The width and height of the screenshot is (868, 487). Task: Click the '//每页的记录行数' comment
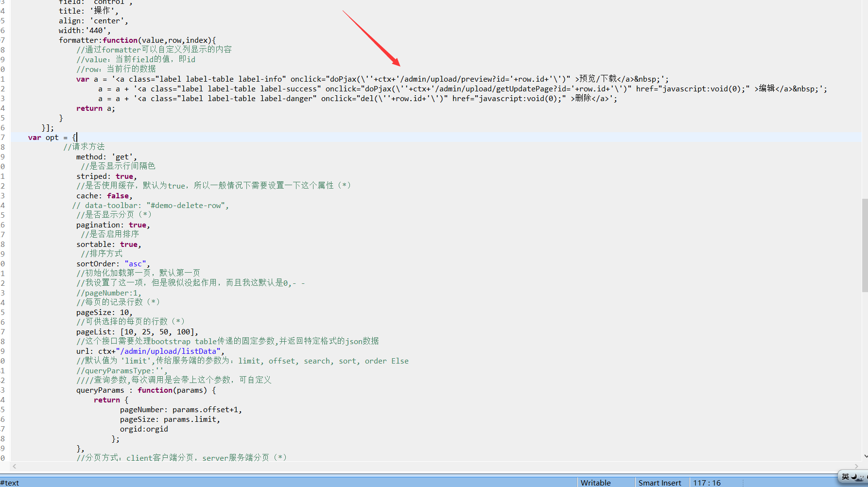[x=118, y=302]
